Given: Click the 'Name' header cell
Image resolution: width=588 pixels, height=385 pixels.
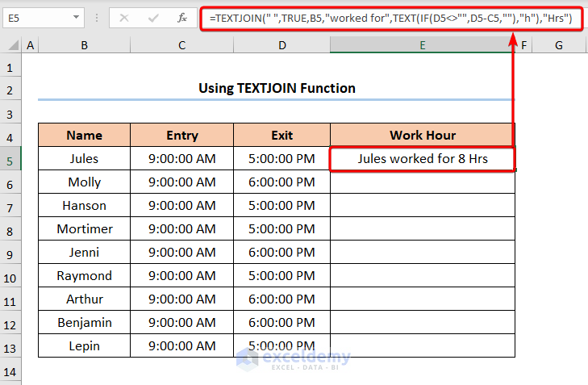Looking at the screenshot, I should pos(85,135).
